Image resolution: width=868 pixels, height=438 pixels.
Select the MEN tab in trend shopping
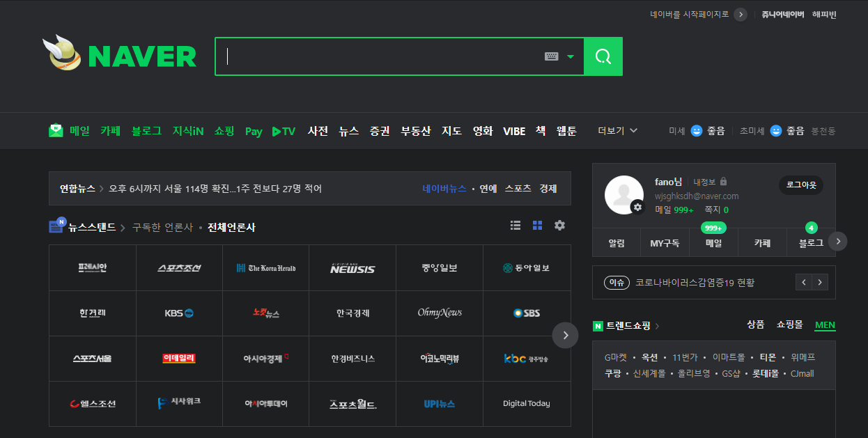(825, 325)
